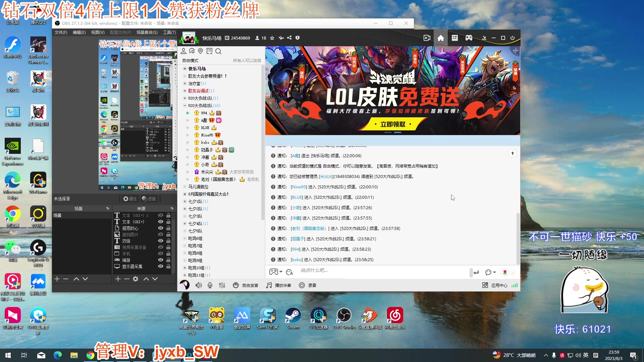The image size is (644, 362).
Task: Open the YY channel template list icon
Action: pyautogui.click(x=455, y=38)
